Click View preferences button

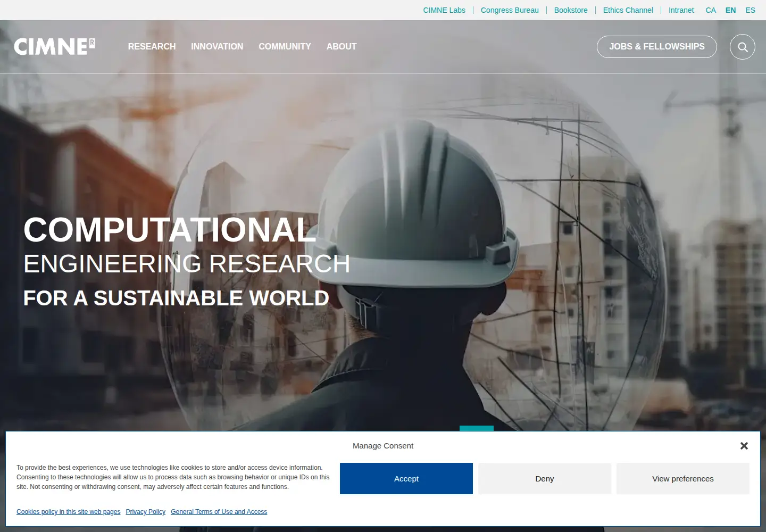(x=683, y=479)
